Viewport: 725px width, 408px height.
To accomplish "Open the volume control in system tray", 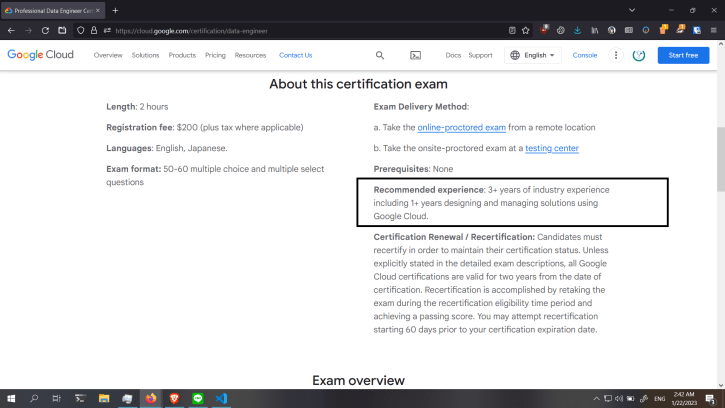I will pyautogui.click(x=619, y=398).
